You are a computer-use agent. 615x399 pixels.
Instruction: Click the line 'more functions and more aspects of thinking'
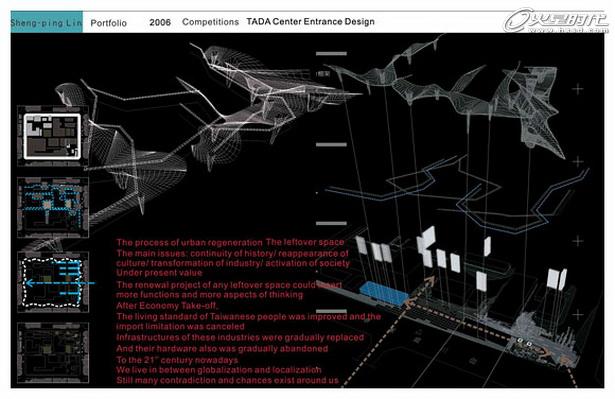click(209, 295)
